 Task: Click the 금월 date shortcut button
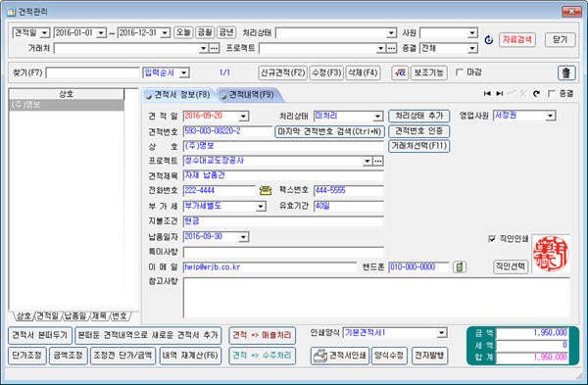point(205,32)
